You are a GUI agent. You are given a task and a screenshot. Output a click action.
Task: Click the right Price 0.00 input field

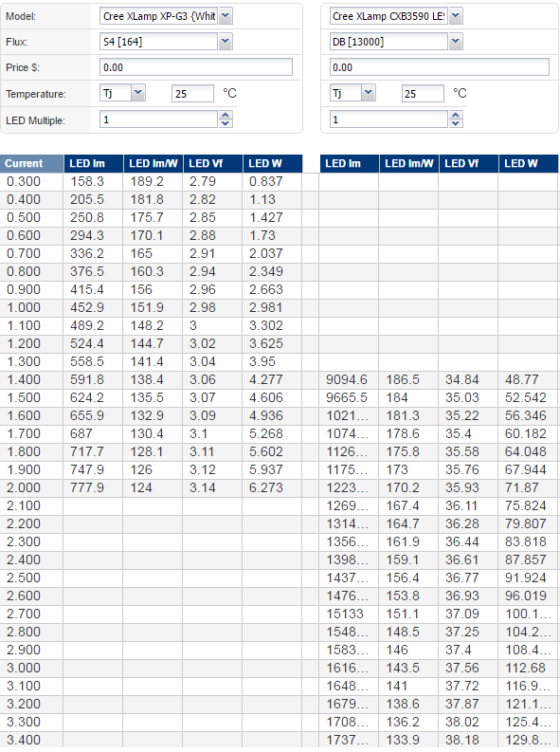point(440,67)
